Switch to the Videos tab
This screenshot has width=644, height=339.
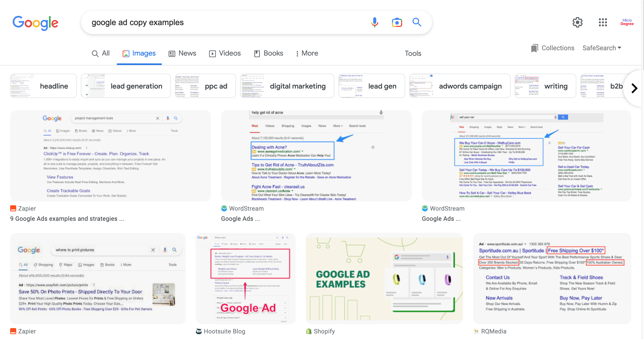[225, 53]
